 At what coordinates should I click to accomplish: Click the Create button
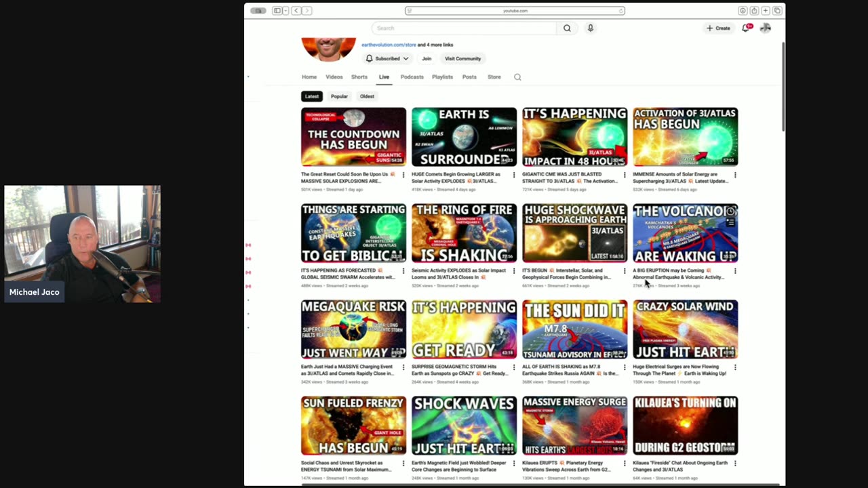718,28
